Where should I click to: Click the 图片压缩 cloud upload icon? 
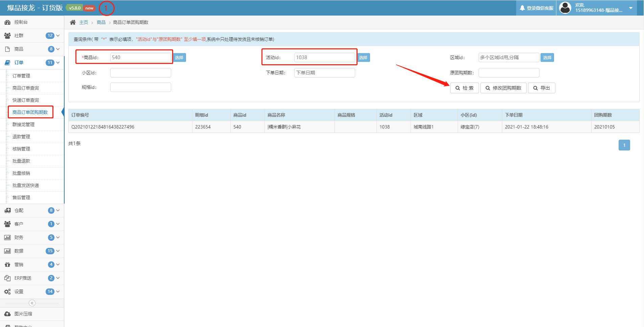[x=7, y=314]
